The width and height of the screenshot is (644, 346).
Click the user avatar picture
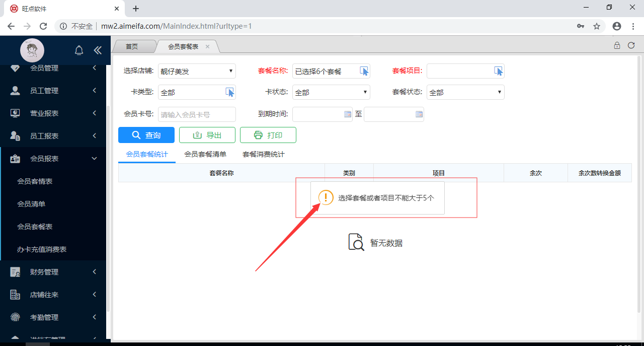[32, 50]
